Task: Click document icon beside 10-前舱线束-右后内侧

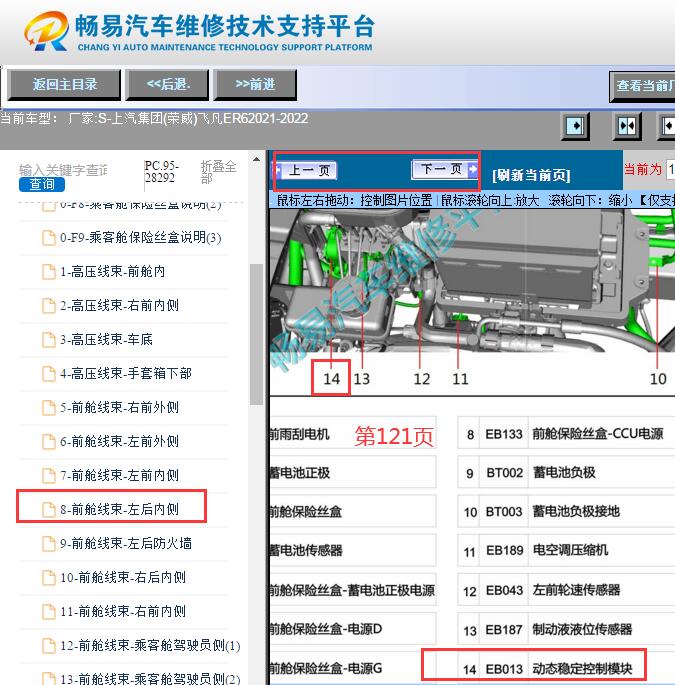Action: pyautogui.click(x=48, y=578)
